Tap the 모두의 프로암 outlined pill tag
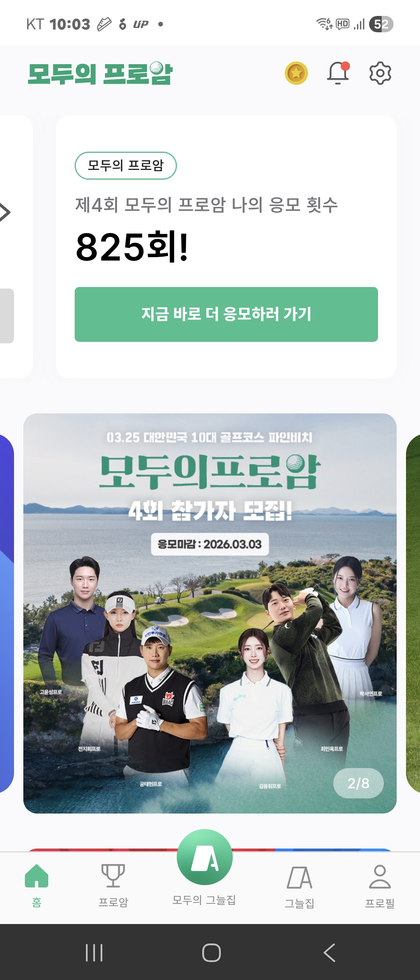Image resolution: width=420 pixels, height=980 pixels. point(126,165)
